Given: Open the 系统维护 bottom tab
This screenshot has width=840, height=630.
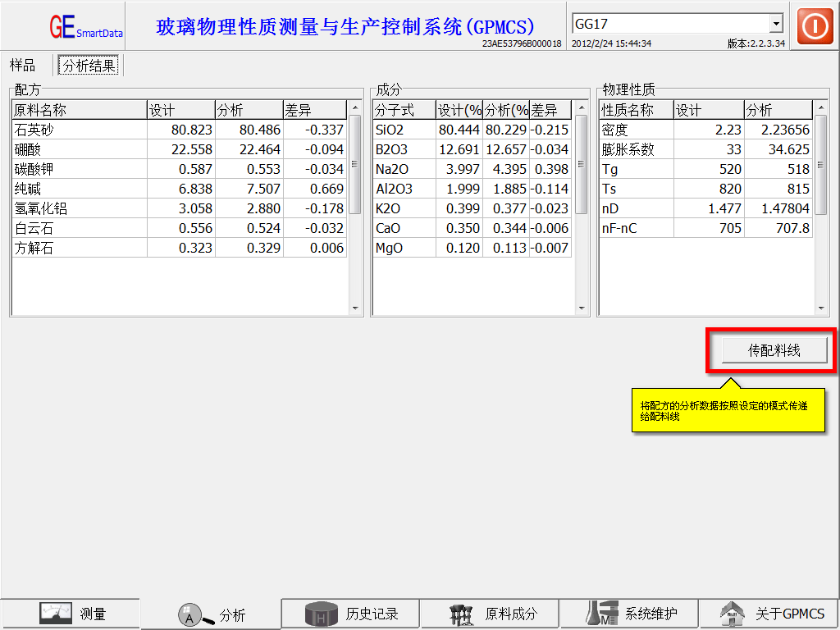Looking at the screenshot, I should pos(629,614).
